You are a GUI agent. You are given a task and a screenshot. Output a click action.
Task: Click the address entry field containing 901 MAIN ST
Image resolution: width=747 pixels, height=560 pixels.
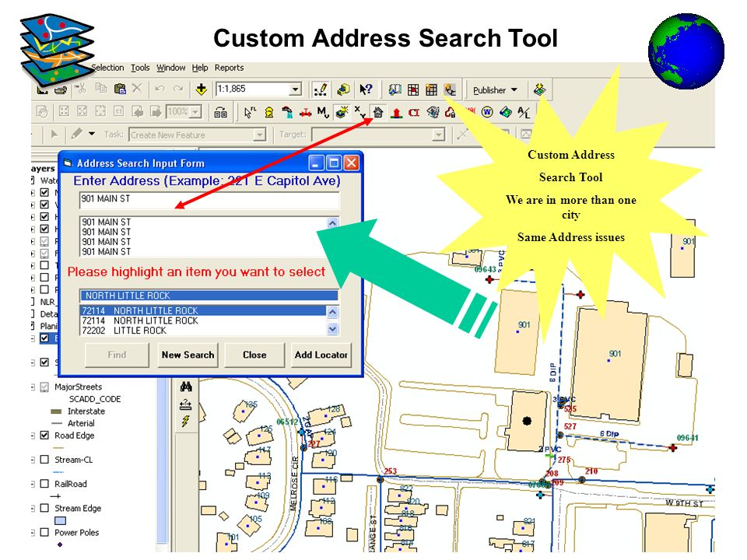tap(209, 200)
